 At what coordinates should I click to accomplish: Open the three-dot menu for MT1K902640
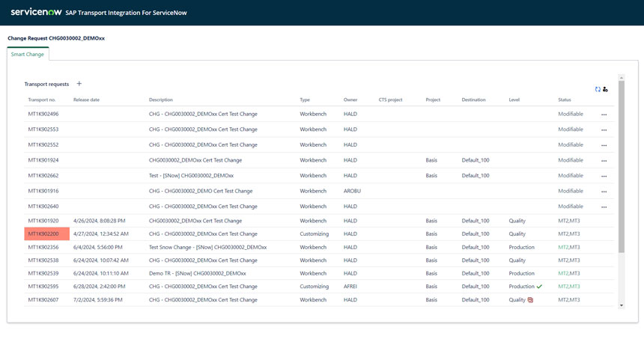(604, 207)
